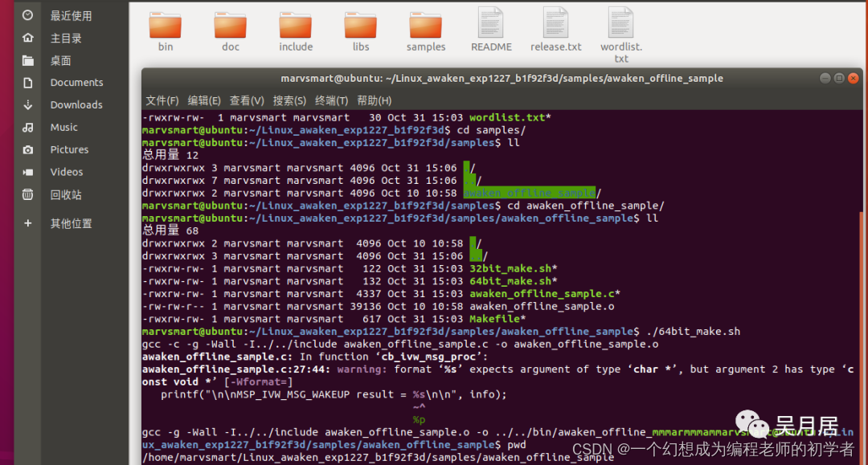This screenshot has width=868, height=465.
Task: Open the bin folder on the desktop
Action: [x=165, y=28]
